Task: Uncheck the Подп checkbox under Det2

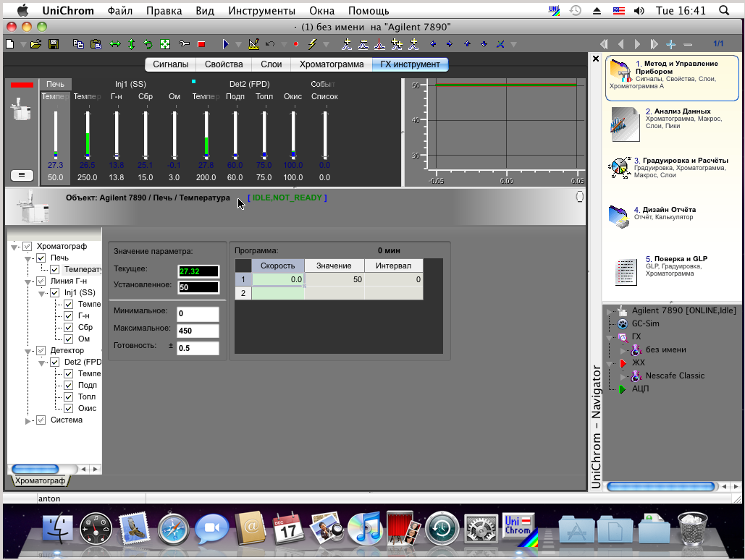Action: click(69, 385)
